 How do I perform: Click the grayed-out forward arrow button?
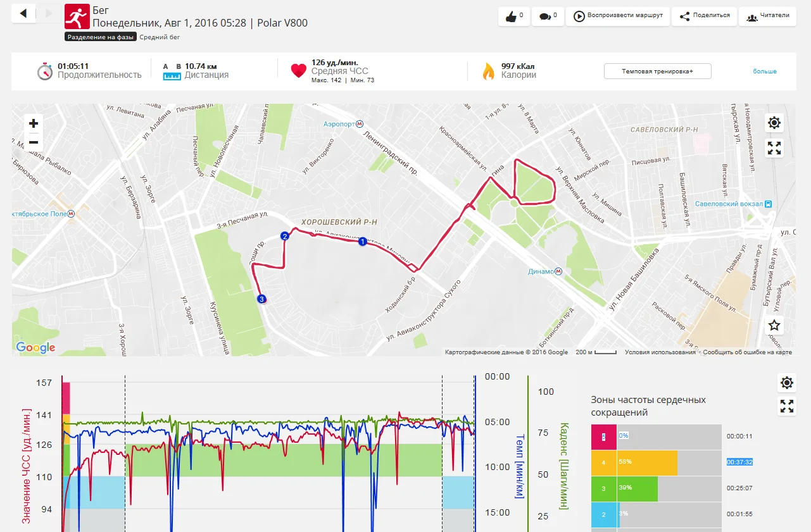[49, 13]
